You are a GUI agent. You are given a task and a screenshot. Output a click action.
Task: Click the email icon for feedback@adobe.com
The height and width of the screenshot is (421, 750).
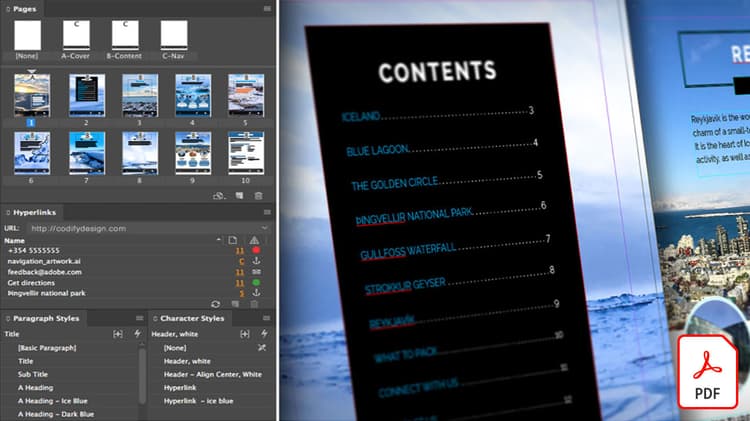coord(256,272)
